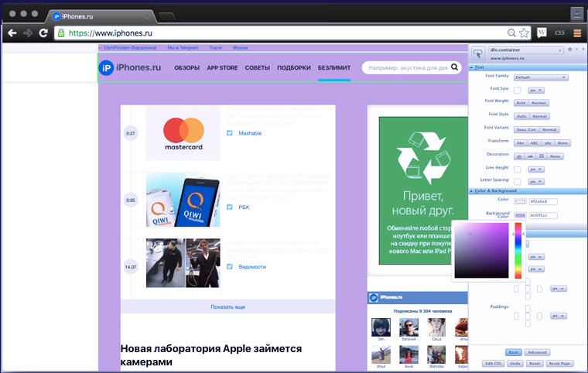Click the Background Color hex value field
Viewport: 588px width, 373px height.
pos(543,215)
